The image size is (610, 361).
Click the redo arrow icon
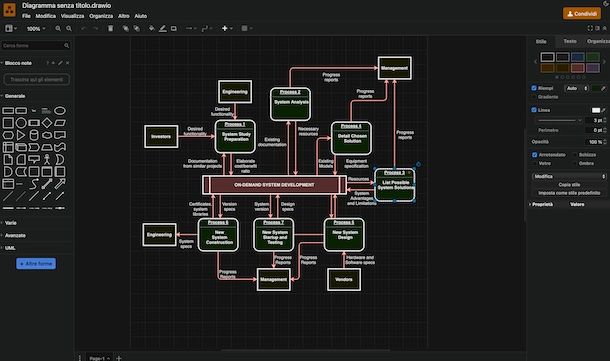coord(96,28)
